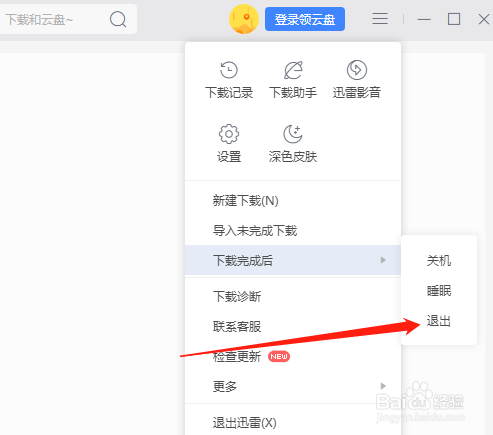Open 设置 settings gear icon
Image resolution: width=493 pixels, height=435 pixels.
[229, 134]
